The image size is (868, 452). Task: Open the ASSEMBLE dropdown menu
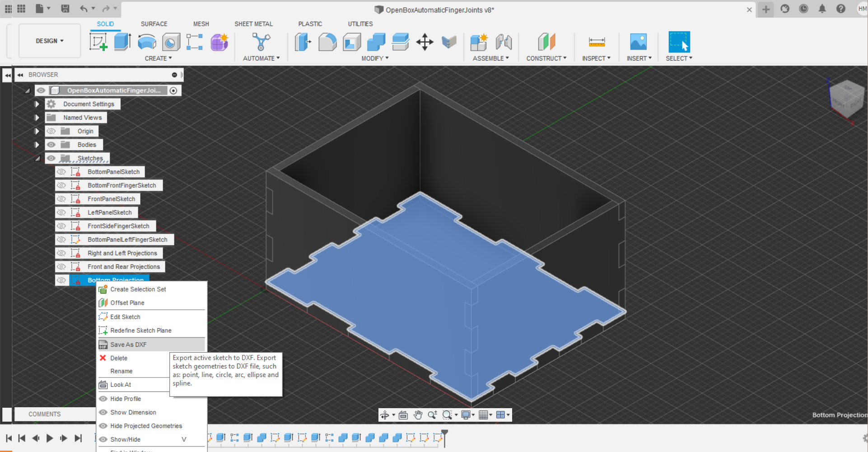click(491, 58)
